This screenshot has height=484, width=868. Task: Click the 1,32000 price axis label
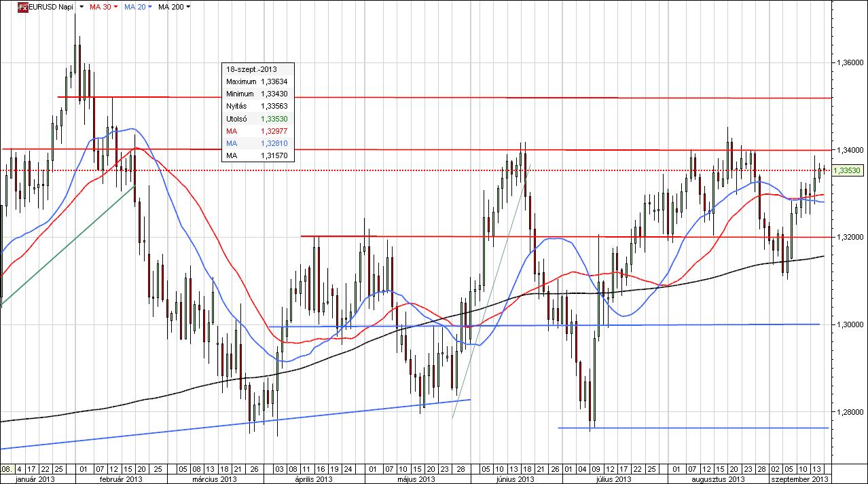coord(850,237)
